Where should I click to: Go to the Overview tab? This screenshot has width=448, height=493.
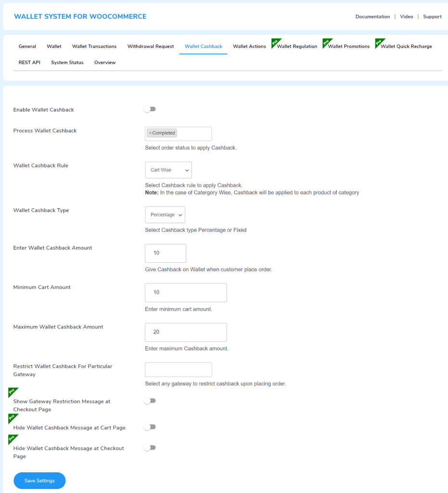105,62
